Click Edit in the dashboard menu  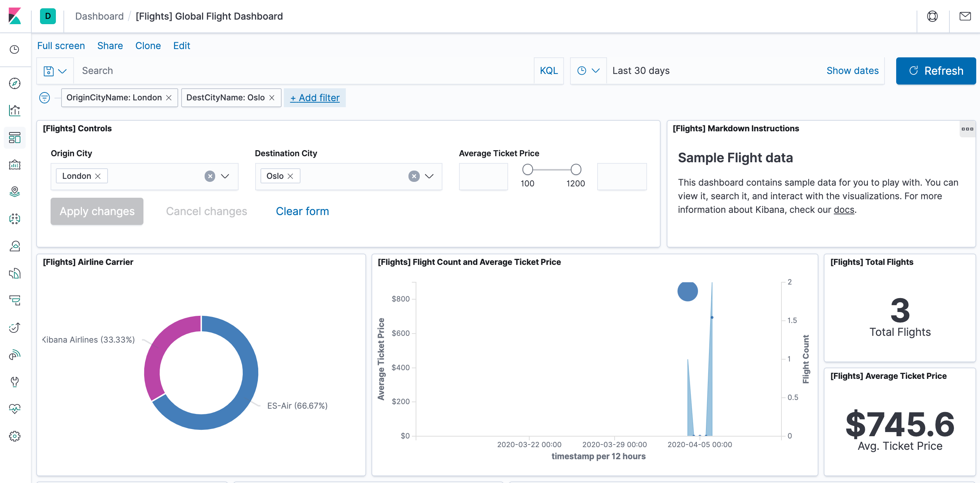tap(182, 46)
